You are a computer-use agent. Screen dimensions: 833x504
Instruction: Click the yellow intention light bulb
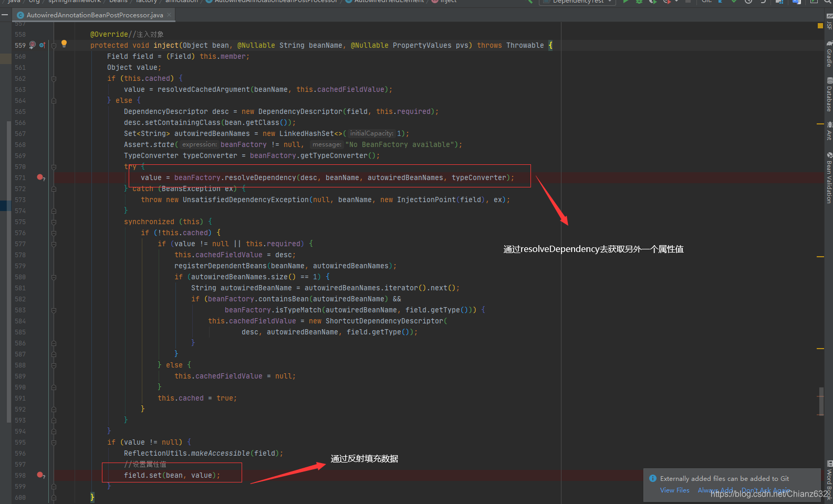click(64, 44)
